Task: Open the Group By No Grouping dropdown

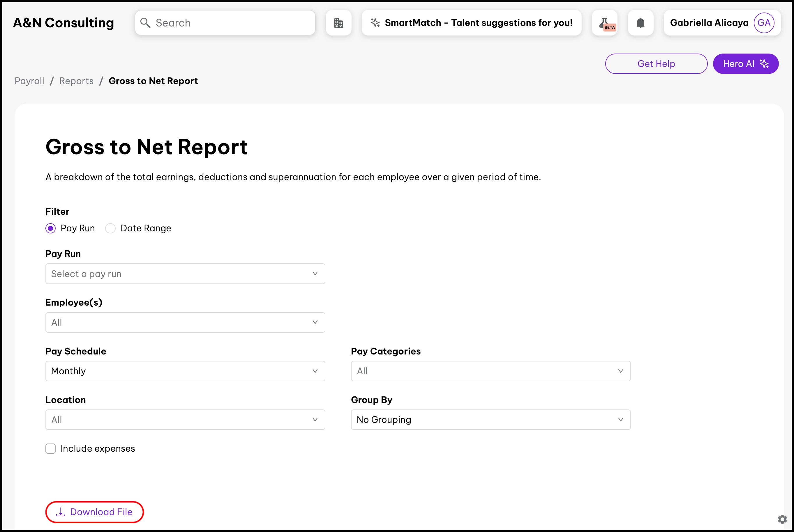Action: click(490, 420)
